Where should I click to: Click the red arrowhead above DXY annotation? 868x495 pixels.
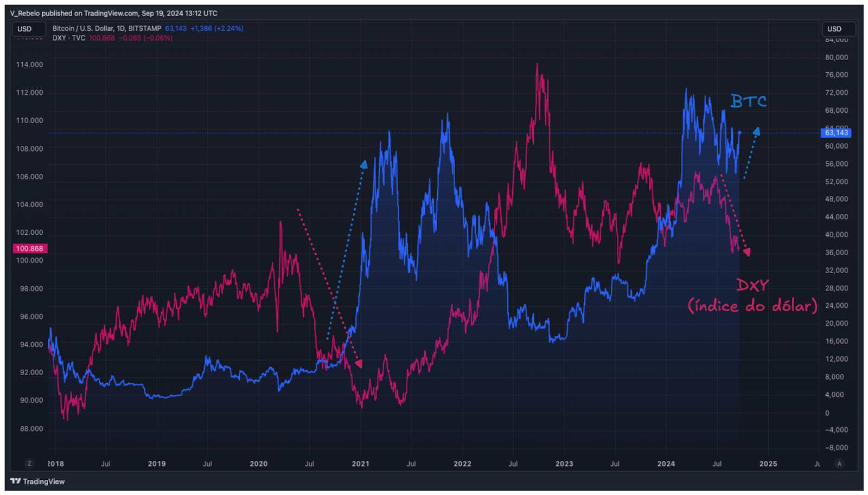tap(747, 252)
